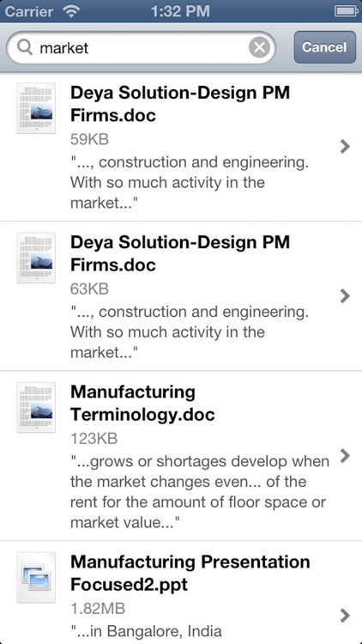Open Manufacturing Terminology.doc title
Image resolution: width=362 pixels, height=644 pixels.
click(x=142, y=404)
